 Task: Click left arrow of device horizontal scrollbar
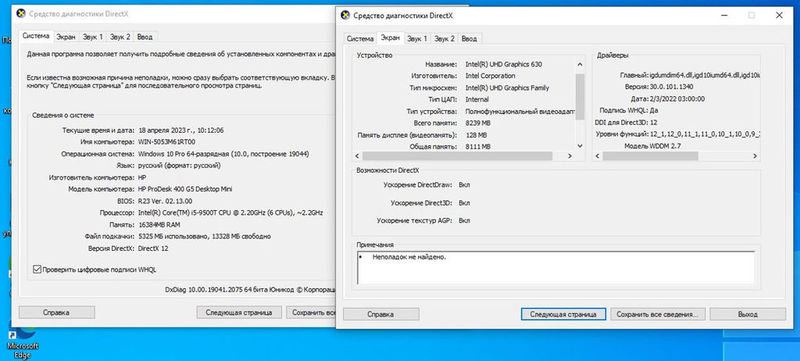[358, 156]
